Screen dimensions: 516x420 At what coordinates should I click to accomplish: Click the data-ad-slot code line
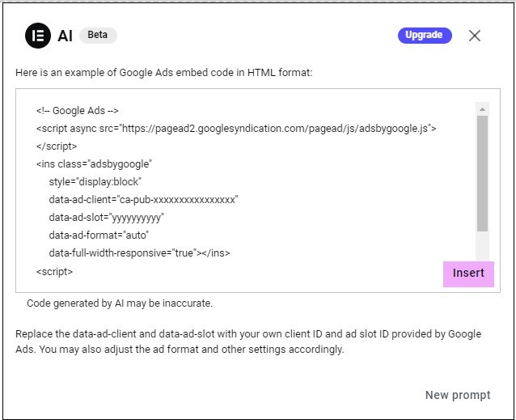106,218
